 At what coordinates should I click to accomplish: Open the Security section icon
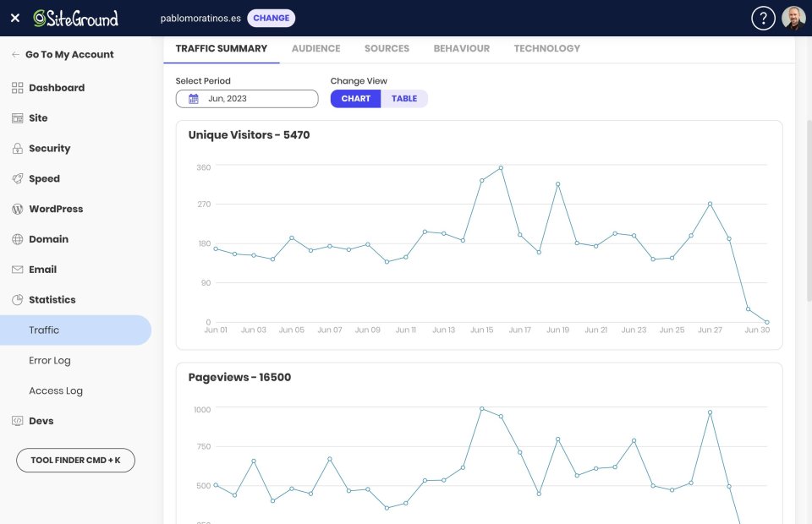point(18,148)
